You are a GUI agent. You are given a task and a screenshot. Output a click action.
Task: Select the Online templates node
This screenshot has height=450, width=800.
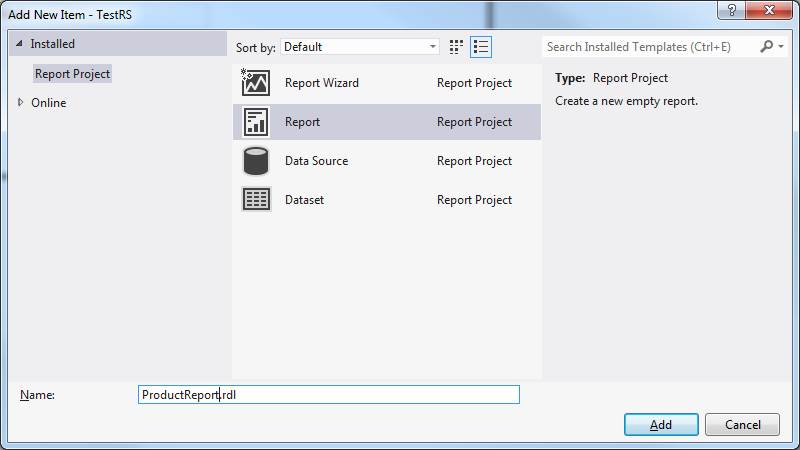(x=49, y=103)
